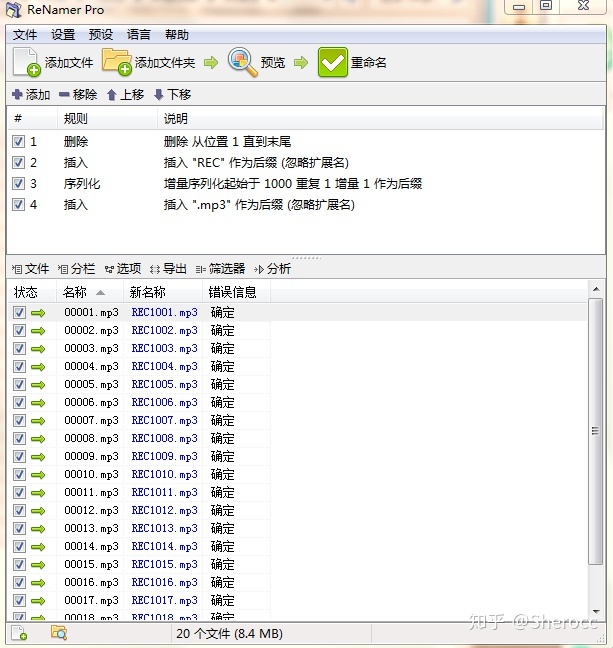Open the 分栏 (Columns) dropdown
The image size is (613, 648).
click(76, 269)
